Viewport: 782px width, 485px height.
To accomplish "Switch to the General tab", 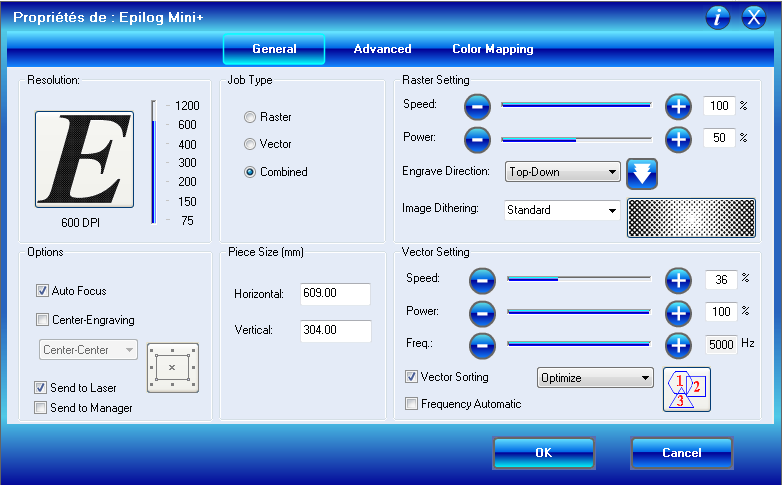I will [274, 49].
